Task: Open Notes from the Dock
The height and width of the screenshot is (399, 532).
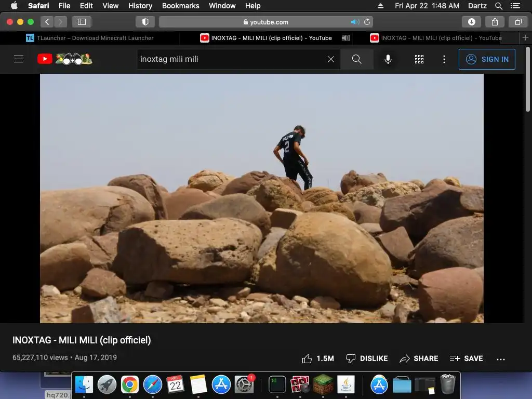Action: pos(198,384)
